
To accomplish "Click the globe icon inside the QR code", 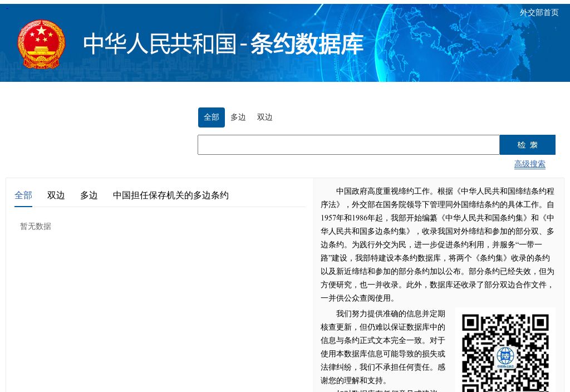I will click(x=505, y=359).
